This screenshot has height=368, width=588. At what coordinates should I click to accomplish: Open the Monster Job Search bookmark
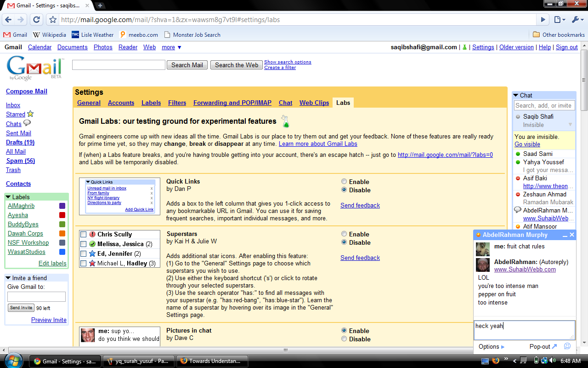point(192,34)
